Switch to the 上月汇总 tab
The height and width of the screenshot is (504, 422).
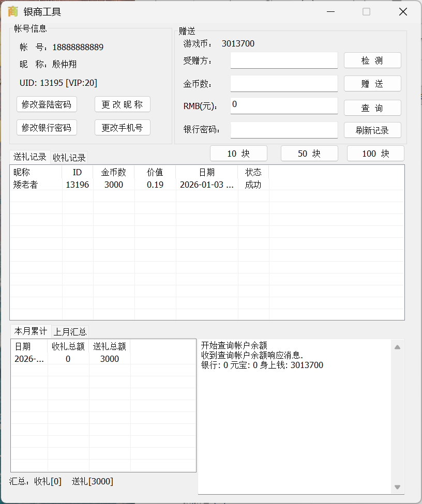[69, 331]
